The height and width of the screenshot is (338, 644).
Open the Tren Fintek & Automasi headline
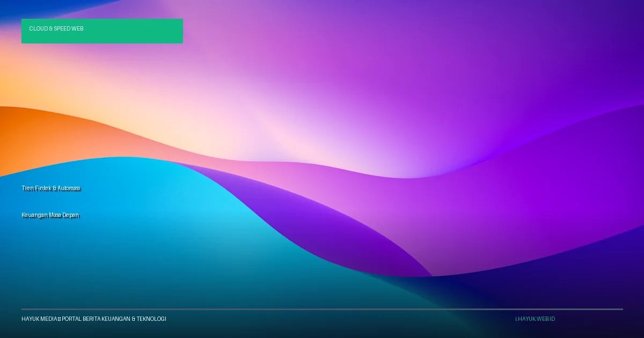point(52,188)
